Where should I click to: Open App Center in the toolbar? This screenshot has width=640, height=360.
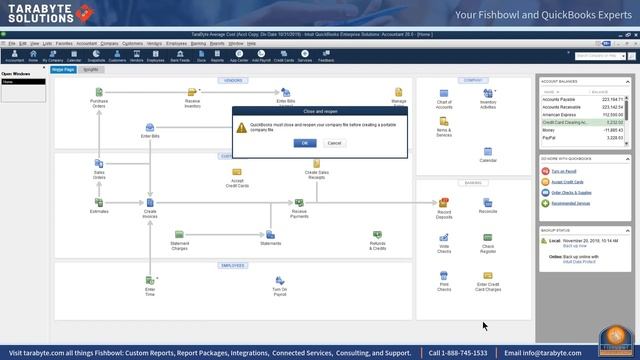tap(239, 56)
